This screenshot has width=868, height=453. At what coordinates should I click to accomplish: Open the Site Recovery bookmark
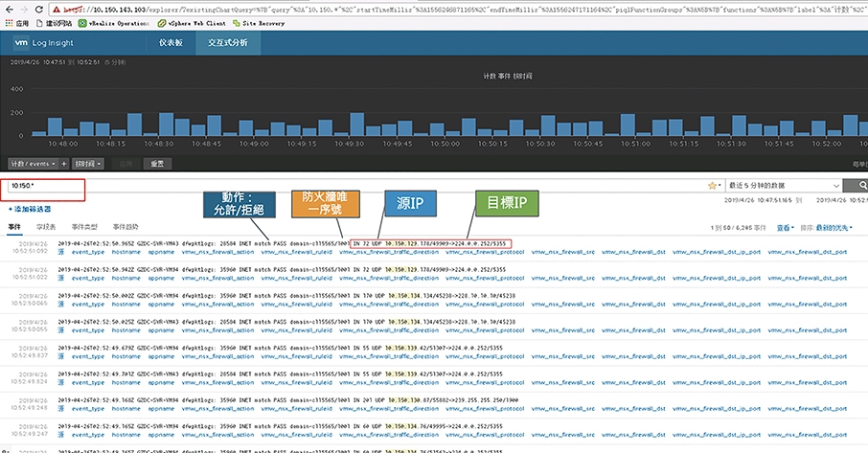point(259,23)
